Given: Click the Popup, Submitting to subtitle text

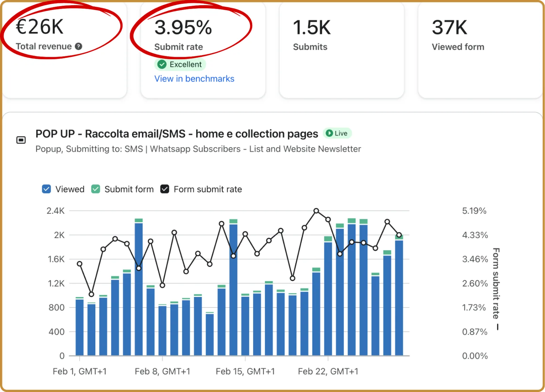Looking at the screenshot, I should pos(198,149).
